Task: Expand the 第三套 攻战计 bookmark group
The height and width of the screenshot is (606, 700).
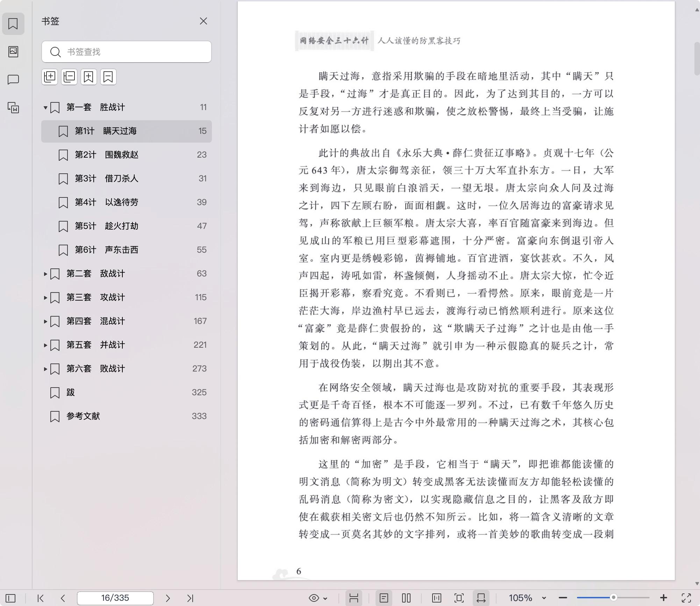Action: pos(45,297)
